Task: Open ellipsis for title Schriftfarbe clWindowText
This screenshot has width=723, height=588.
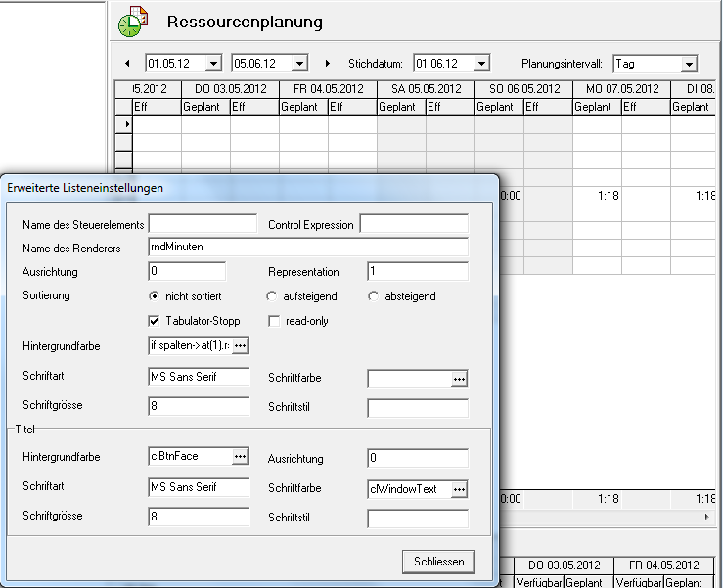Action: click(x=459, y=488)
